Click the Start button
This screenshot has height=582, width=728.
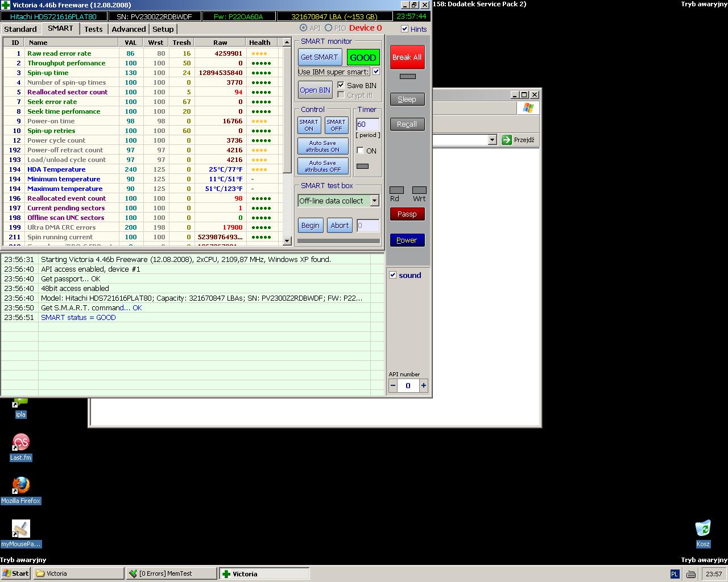pos(16,573)
